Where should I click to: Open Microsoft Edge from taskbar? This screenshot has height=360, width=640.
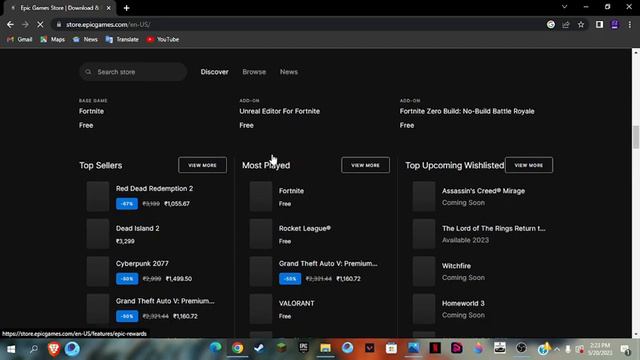[x=215, y=348]
